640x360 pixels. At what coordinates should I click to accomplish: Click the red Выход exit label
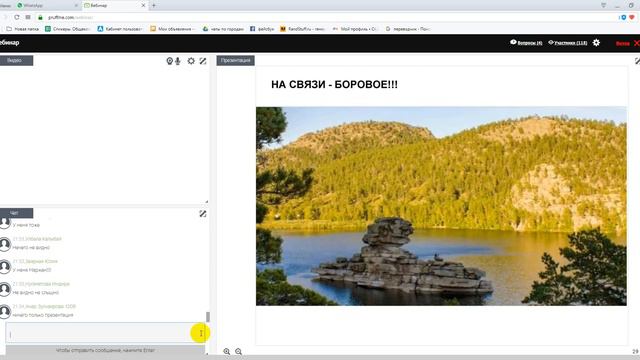tap(623, 43)
